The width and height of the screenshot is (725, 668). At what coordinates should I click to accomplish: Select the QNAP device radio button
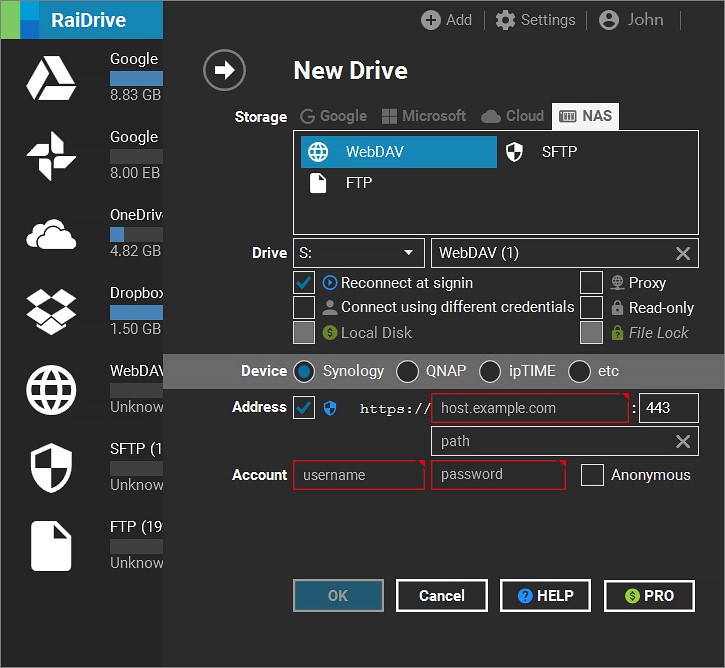coord(407,371)
